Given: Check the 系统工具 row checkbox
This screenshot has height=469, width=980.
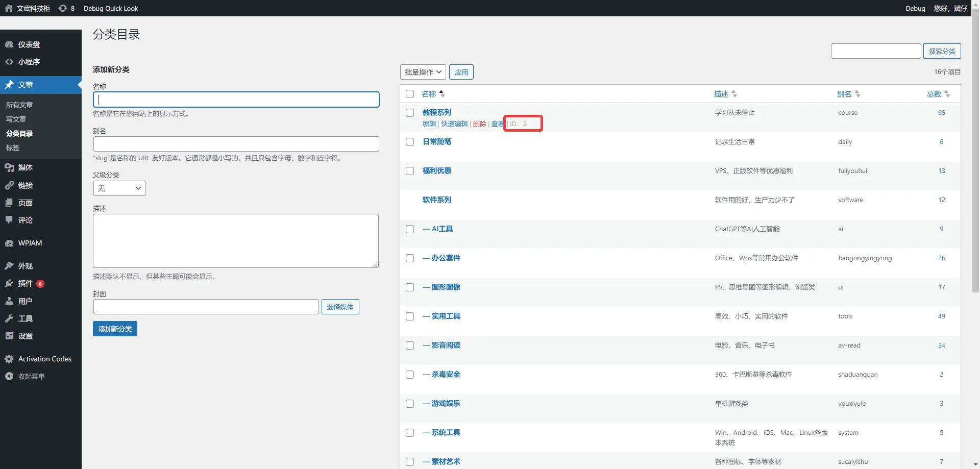Looking at the screenshot, I should (410, 433).
